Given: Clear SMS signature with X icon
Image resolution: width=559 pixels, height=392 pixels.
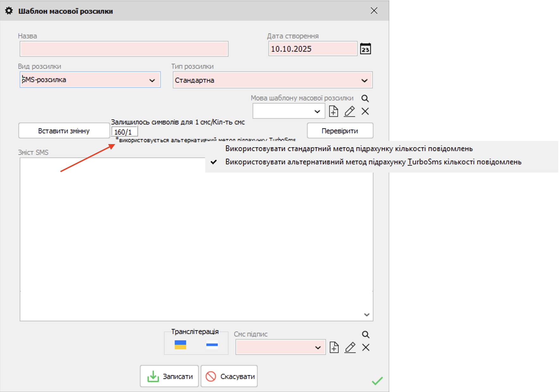Looking at the screenshot, I should pyautogui.click(x=366, y=347).
